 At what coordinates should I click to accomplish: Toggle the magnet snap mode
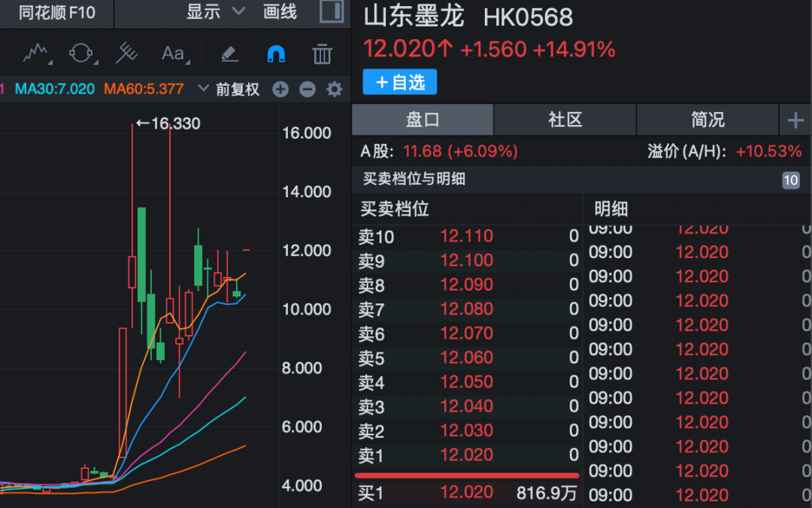click(276, 53)
